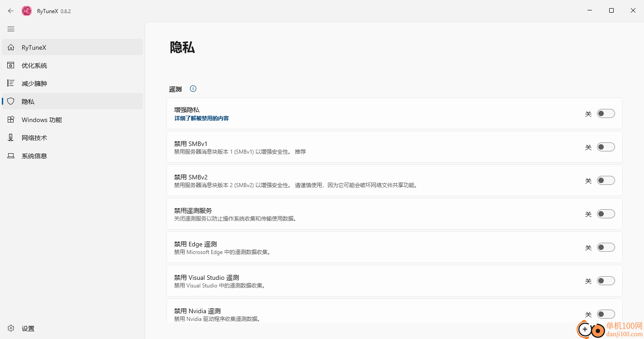The width and height of the screenshot is (644, 339).
Task: Click the shield icon for 隐私
Action: (x=11, y=102)
